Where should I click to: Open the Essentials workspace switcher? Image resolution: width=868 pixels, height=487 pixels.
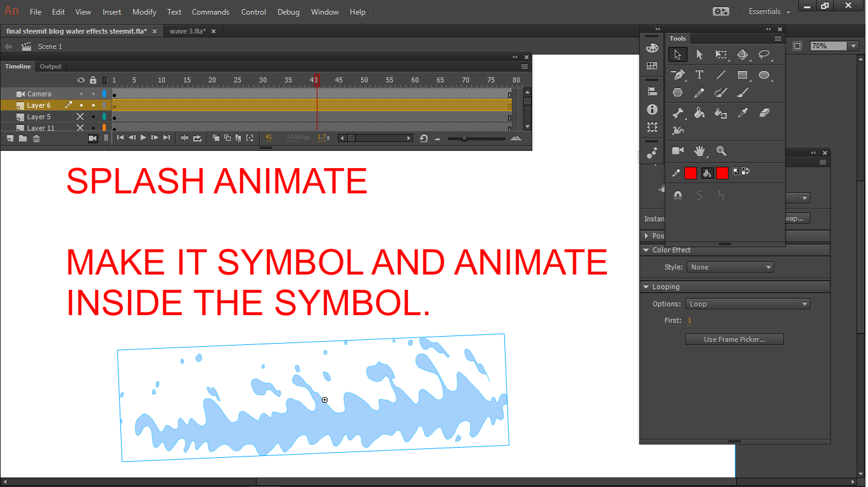click(769, 11)
